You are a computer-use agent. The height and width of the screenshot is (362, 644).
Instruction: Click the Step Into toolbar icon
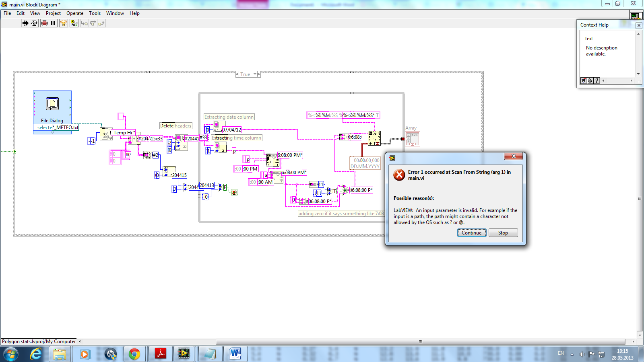point(84,23)
